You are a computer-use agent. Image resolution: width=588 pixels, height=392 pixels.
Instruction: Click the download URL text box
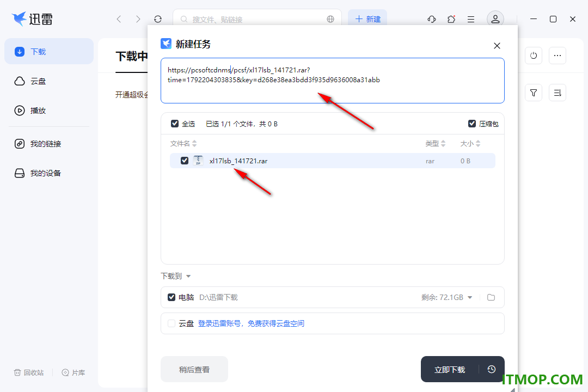pyautogui.click(x=333, y=81)
